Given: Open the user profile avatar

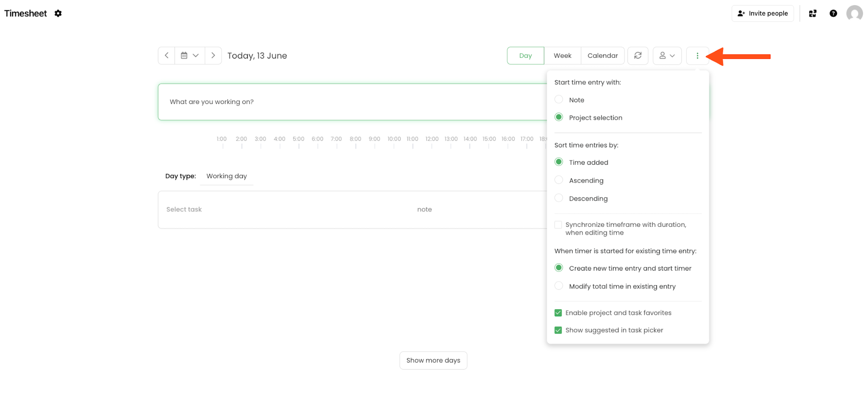Looking at the screenshot, I should point(854,14).
